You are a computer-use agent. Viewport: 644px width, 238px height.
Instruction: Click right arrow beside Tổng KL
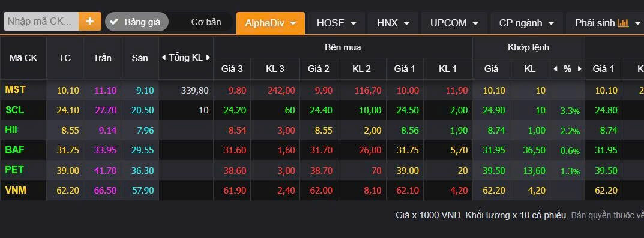pos(208,58)
